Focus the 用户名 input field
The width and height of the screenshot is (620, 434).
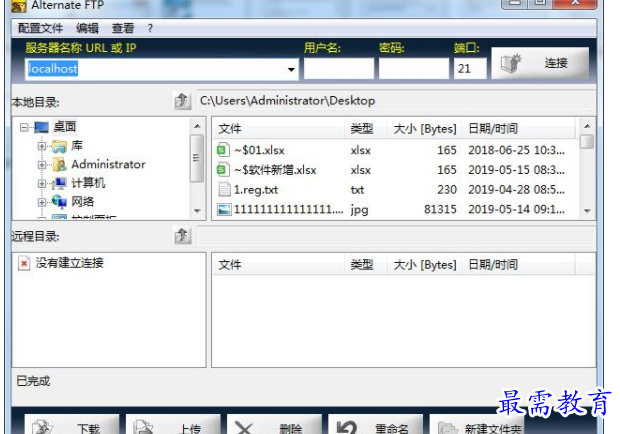pos(338,69)
